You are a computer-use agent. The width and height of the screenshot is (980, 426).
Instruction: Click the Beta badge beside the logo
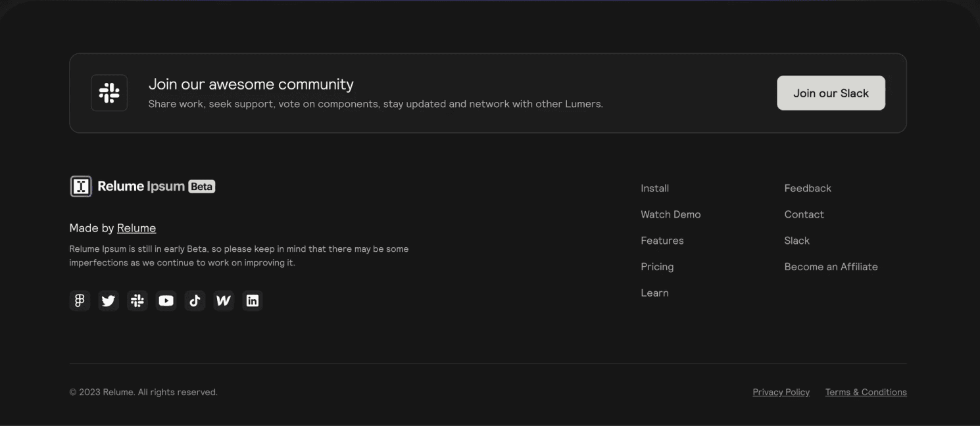(x=201, y=186)
